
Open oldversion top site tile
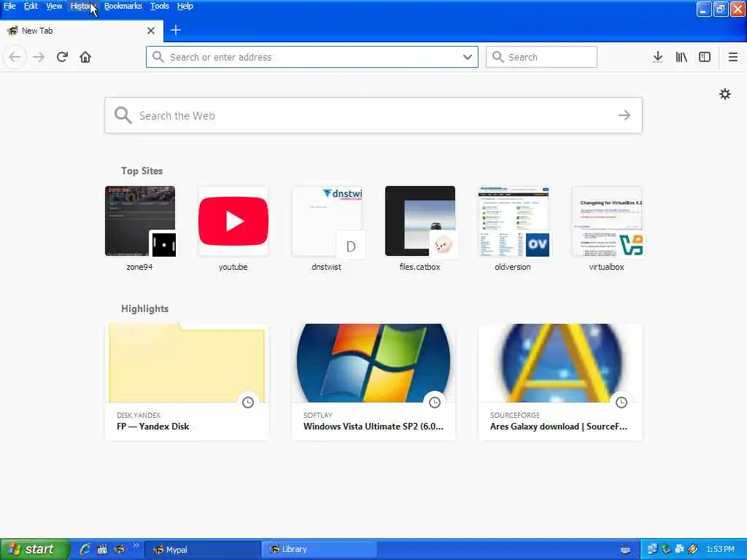514,221
